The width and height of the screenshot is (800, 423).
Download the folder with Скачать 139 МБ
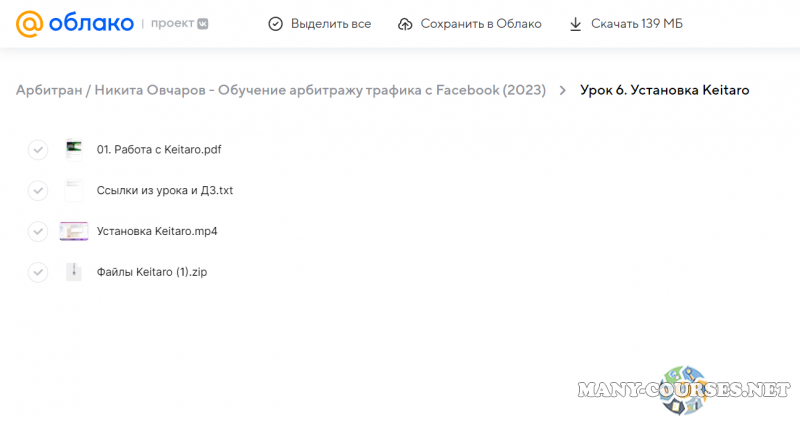(626, 24)
